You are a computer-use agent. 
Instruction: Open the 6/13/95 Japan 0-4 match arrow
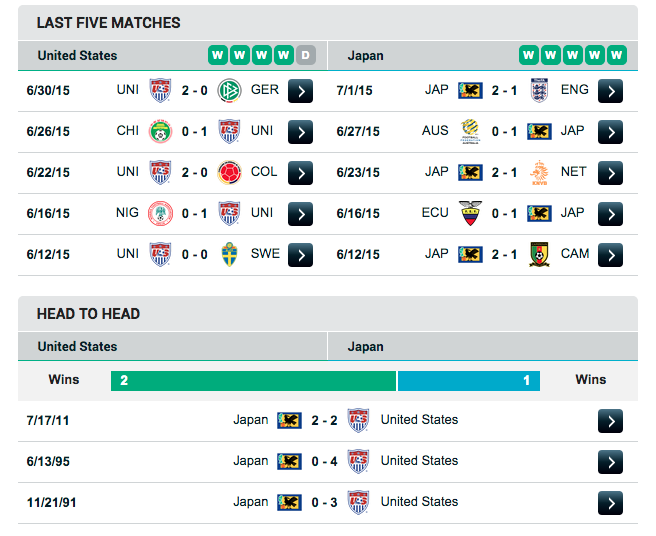pos(610,462)
